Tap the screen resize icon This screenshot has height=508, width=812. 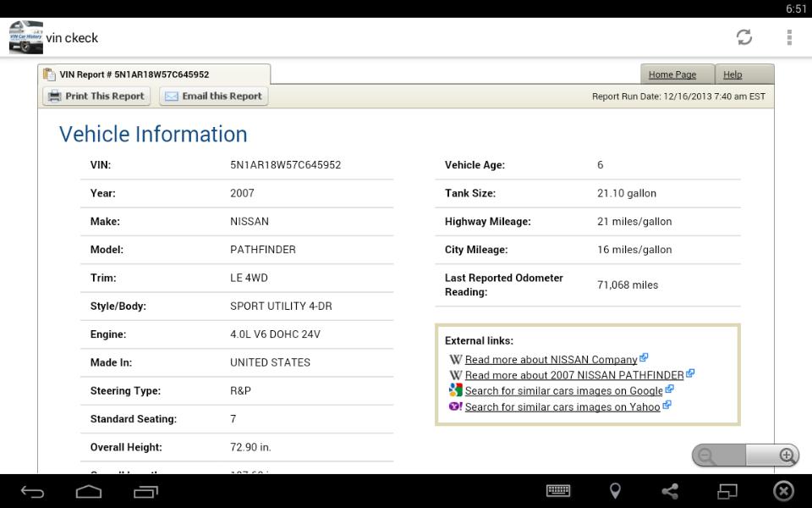727,491
